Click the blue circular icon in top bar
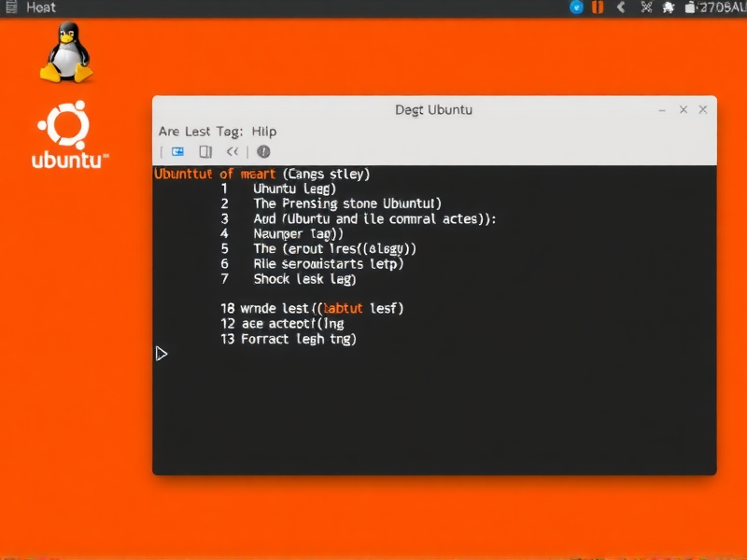This screenshot has height=560, width=747. pyautogui.click(x=576, y=7)
